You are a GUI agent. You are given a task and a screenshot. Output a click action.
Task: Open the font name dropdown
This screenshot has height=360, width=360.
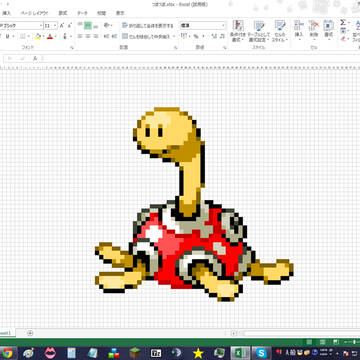pos(41,25)
